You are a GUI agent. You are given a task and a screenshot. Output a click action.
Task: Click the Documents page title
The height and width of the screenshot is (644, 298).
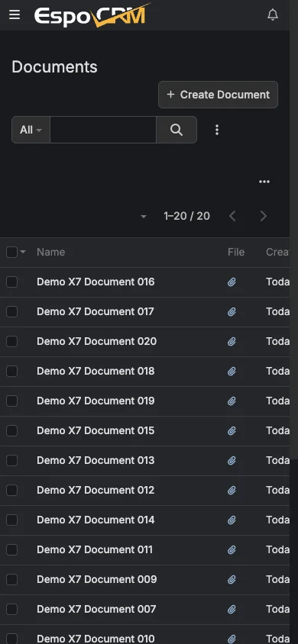point(55,67)
